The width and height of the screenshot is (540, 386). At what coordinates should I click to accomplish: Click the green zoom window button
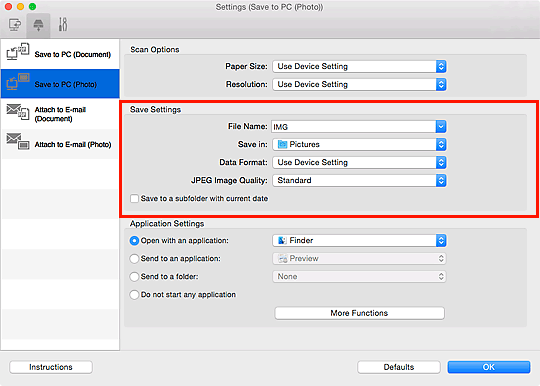(32, 7)
